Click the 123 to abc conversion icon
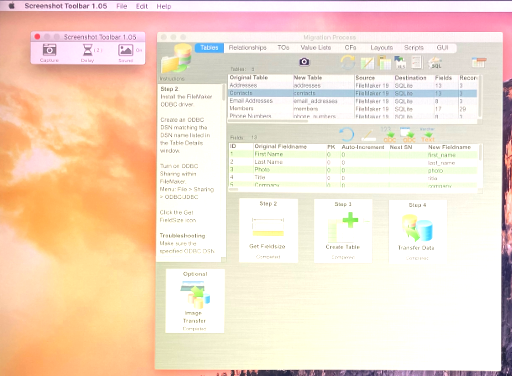Screen dimensions: 512x376 click(389, 135)
